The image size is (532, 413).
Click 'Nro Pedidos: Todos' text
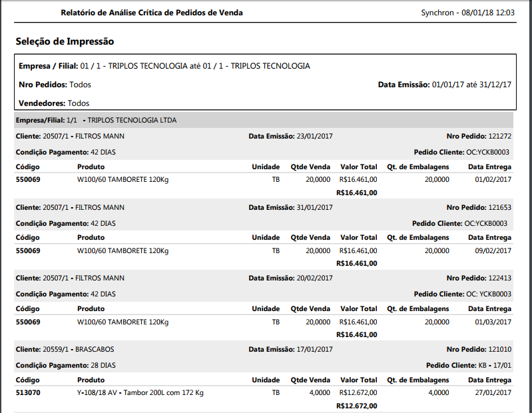55,85
